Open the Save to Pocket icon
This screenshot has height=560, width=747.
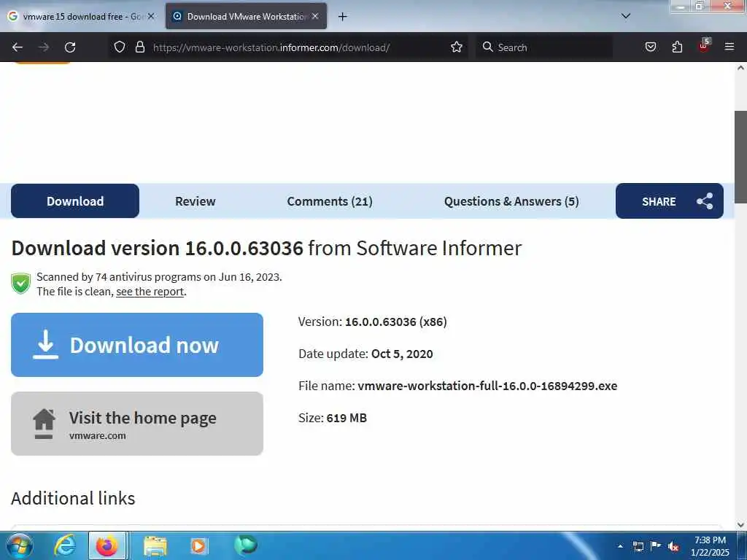point(650,47)
